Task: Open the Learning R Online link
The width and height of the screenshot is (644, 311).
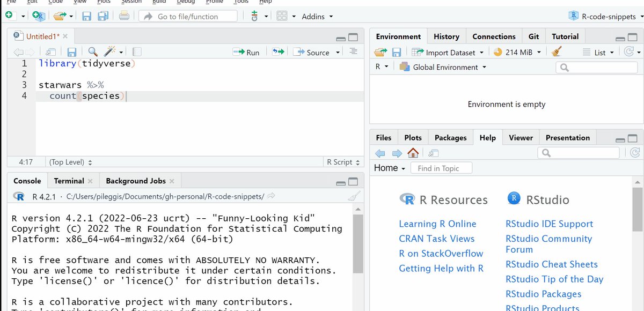Action: [x=437, y=224]
